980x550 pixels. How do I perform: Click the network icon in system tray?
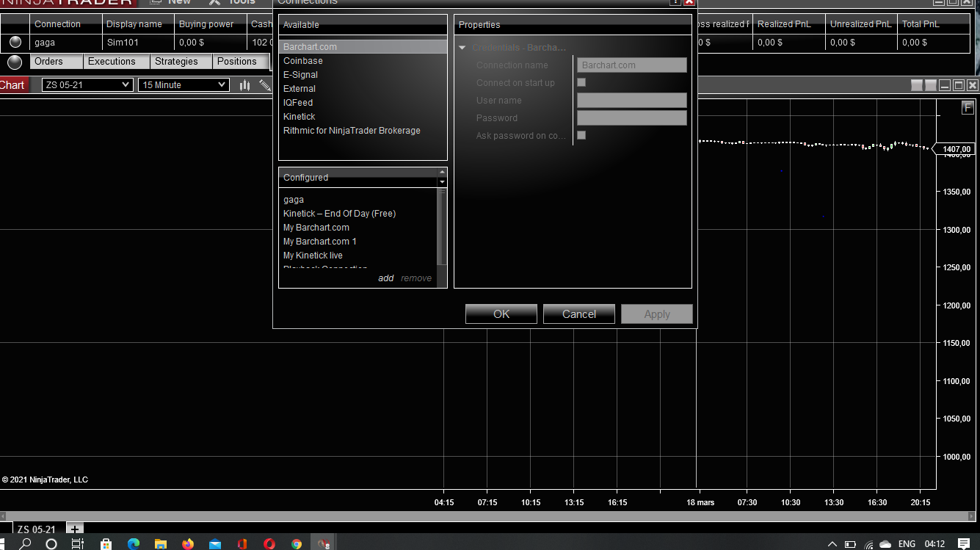[x=868, y=545]
